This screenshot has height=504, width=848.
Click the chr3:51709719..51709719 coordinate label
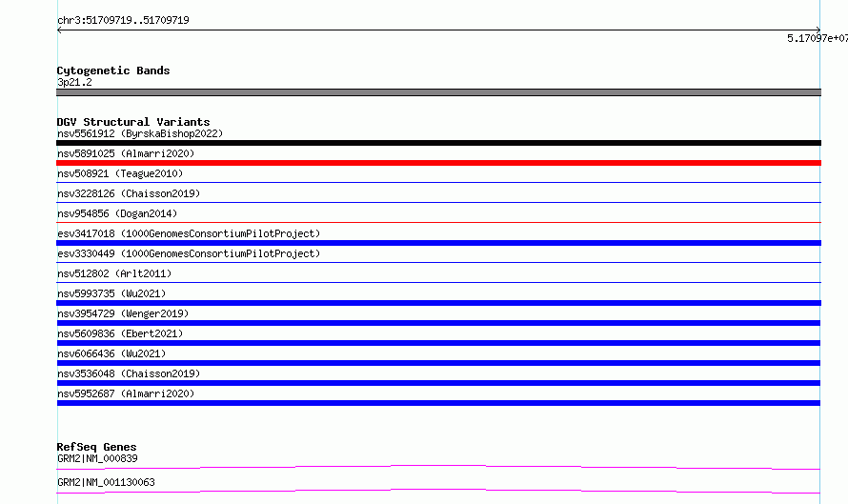click(x=123, y=20)
